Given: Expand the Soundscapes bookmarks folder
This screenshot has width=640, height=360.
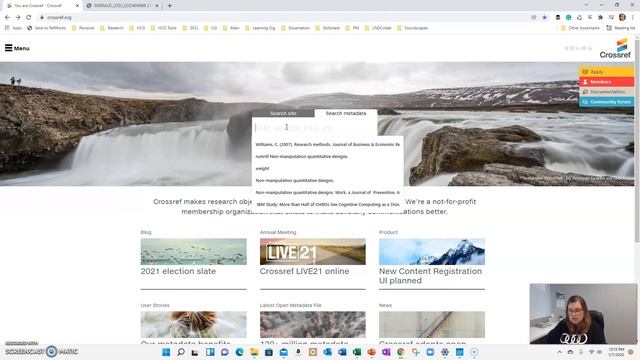Looking at the screenshot, I should [412, 28].
